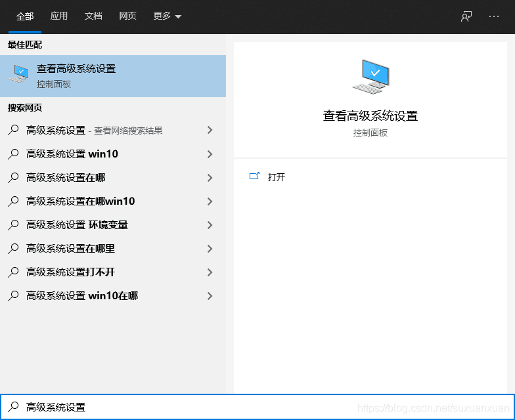
Task: Select suggestion 高级系统设置 win10
Action: click(72, 154)
